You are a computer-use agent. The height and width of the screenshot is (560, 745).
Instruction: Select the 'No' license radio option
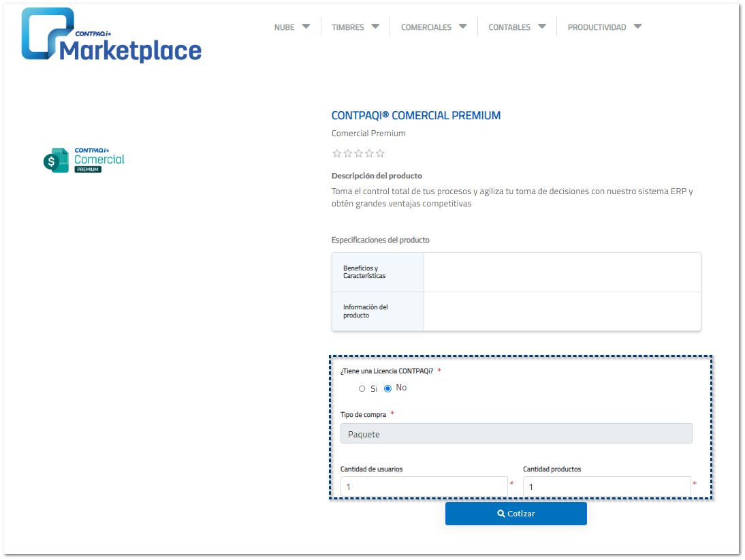(x=388, y=388)
